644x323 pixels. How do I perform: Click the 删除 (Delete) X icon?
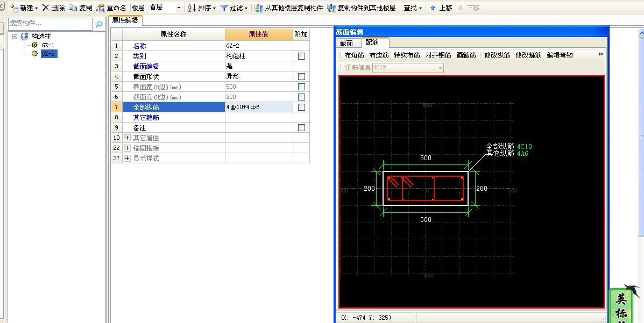coord(46,8)
